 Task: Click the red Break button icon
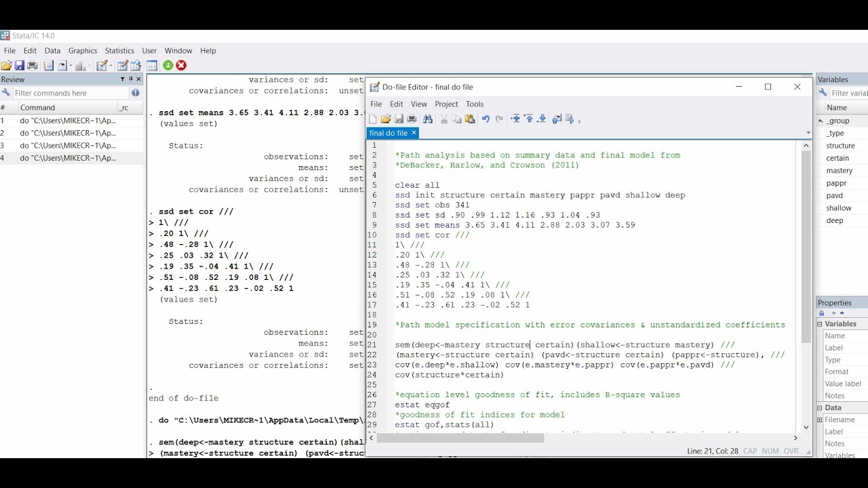(181, 65)
